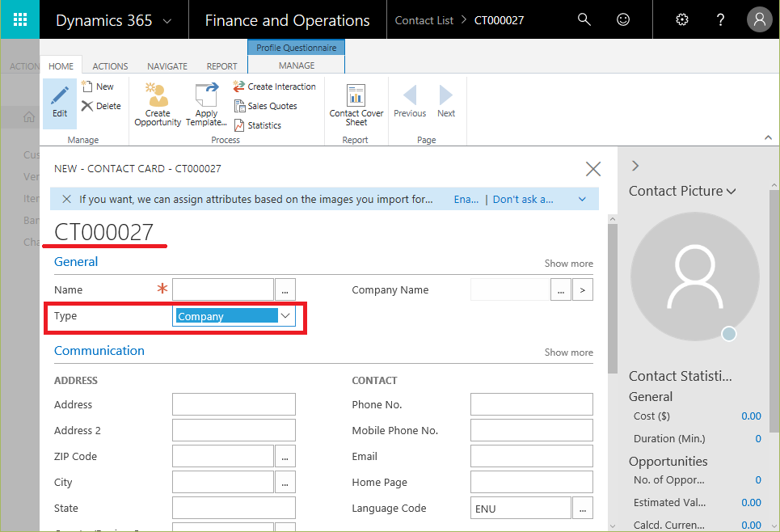Click New in the Manage group
The width and height of the screenshot is (780, 532).
(x=98, y=87)
